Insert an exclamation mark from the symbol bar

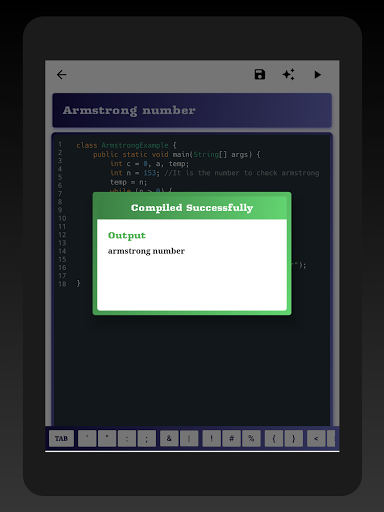211,438
